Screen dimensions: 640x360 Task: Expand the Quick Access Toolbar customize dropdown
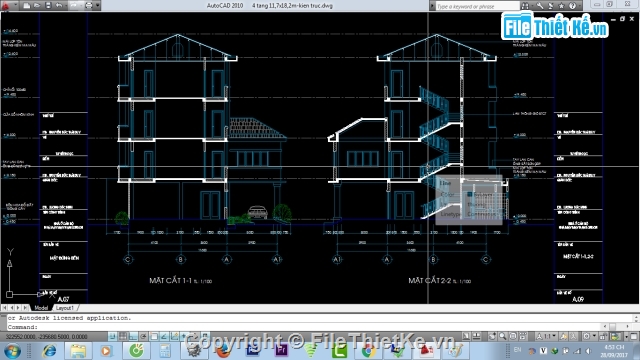point(98,6)
